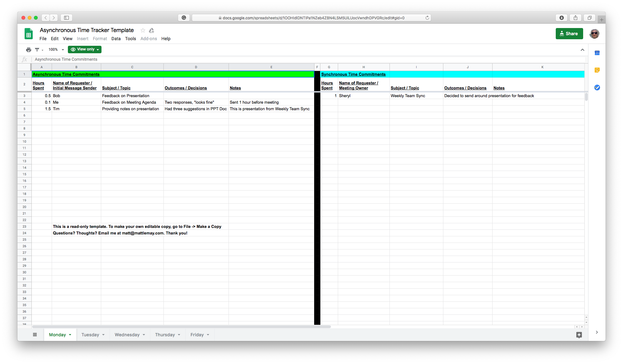Screen dimensions: 623x364
Task: Open the Google Tasks side panel
Action: coord(597,87)
